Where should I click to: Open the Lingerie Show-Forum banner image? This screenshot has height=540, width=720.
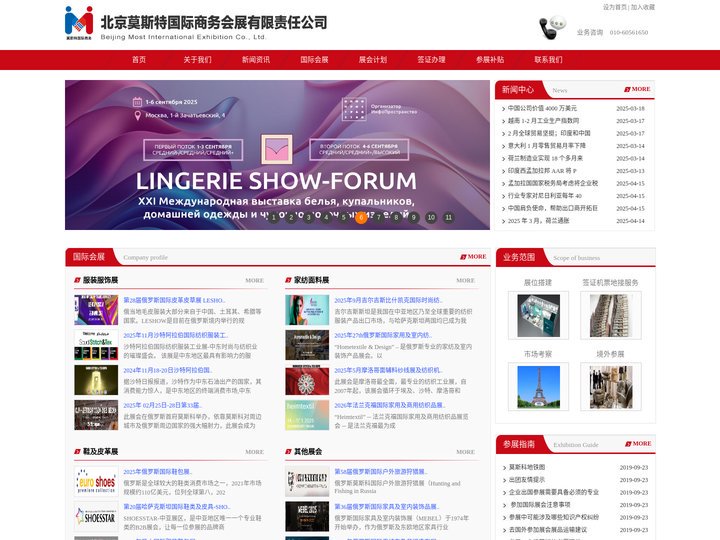[x=277, y=155]
